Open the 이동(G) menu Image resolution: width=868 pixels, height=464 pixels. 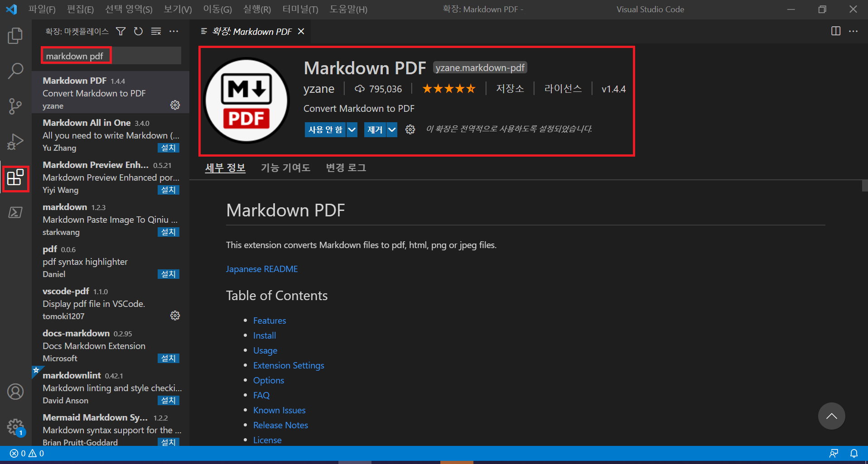(x=217, y=9)
